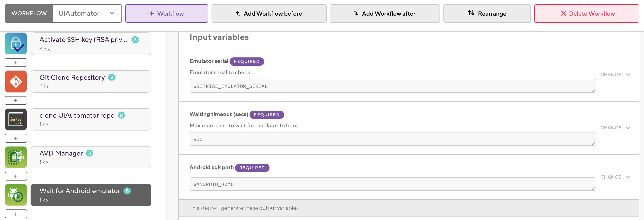
Task: Click the script step icon
Action: coord(16,119)
